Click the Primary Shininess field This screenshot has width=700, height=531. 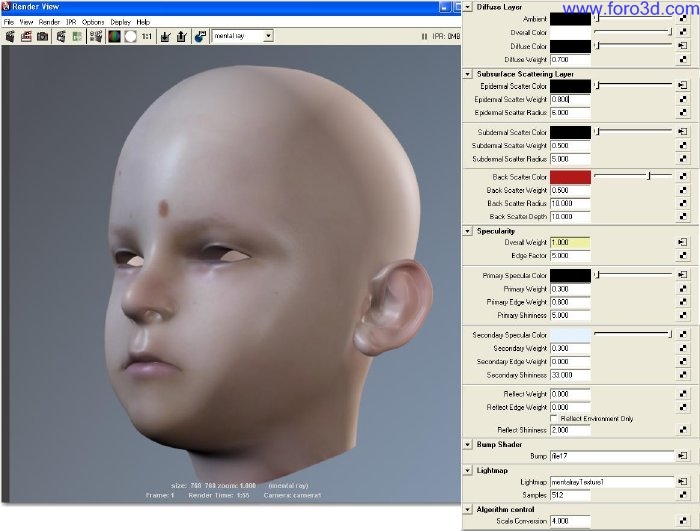click(570, 315)
